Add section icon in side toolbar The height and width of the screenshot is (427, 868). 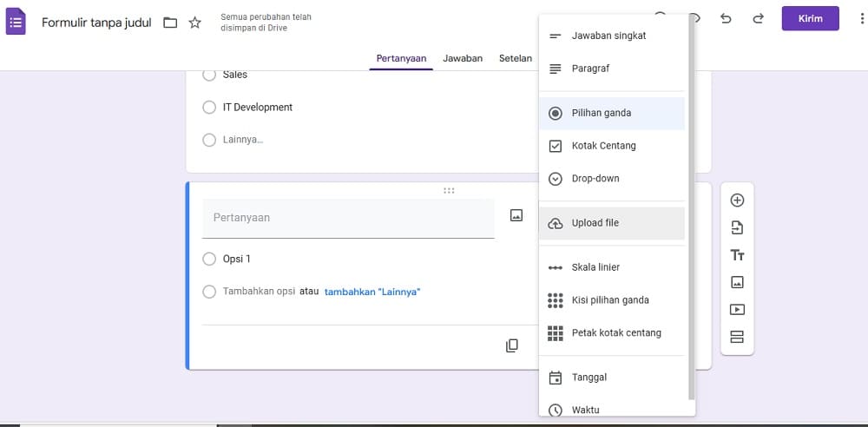[x=737, y=337]
